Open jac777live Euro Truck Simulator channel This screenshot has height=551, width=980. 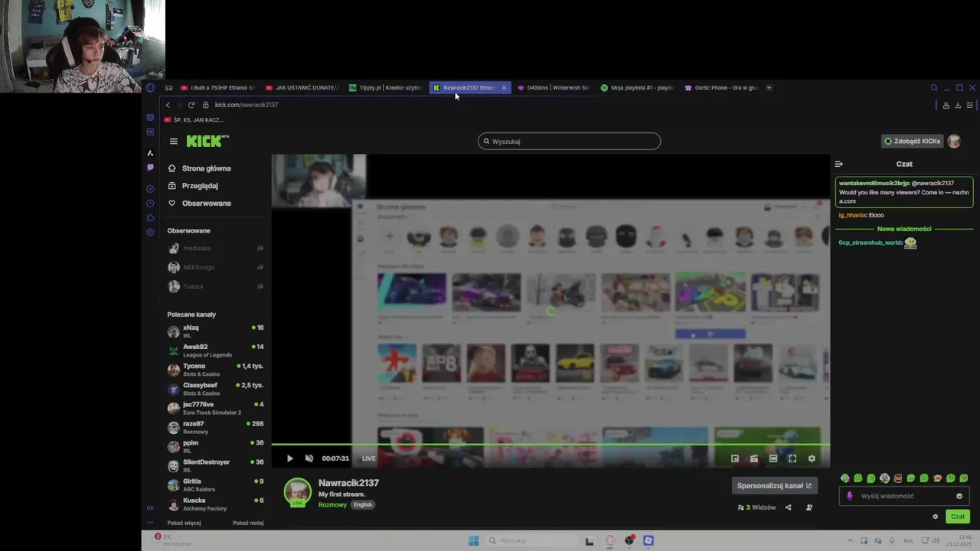216,408
